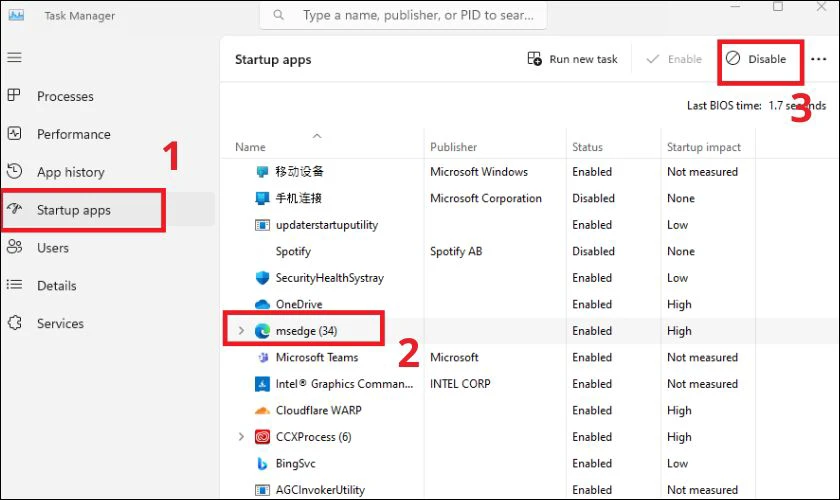
Task: Click Disabled status in the Spotify row
Action: click(x=593, y=251)
